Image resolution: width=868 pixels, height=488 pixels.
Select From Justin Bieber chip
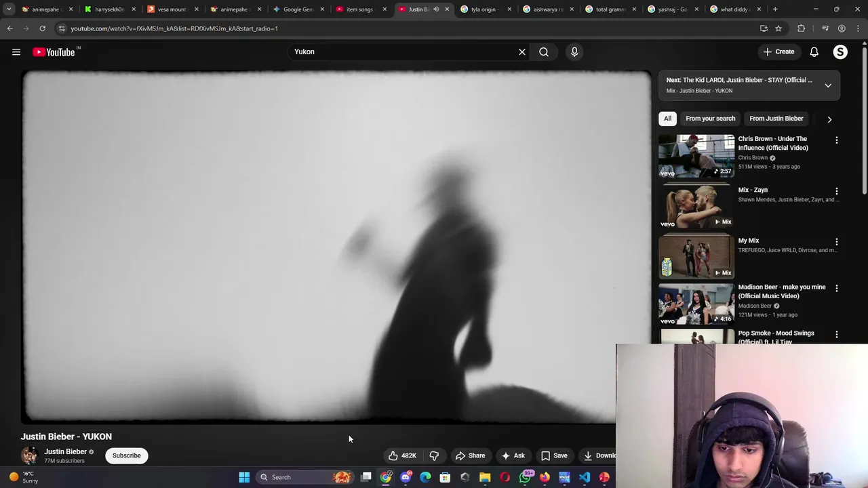776,119
